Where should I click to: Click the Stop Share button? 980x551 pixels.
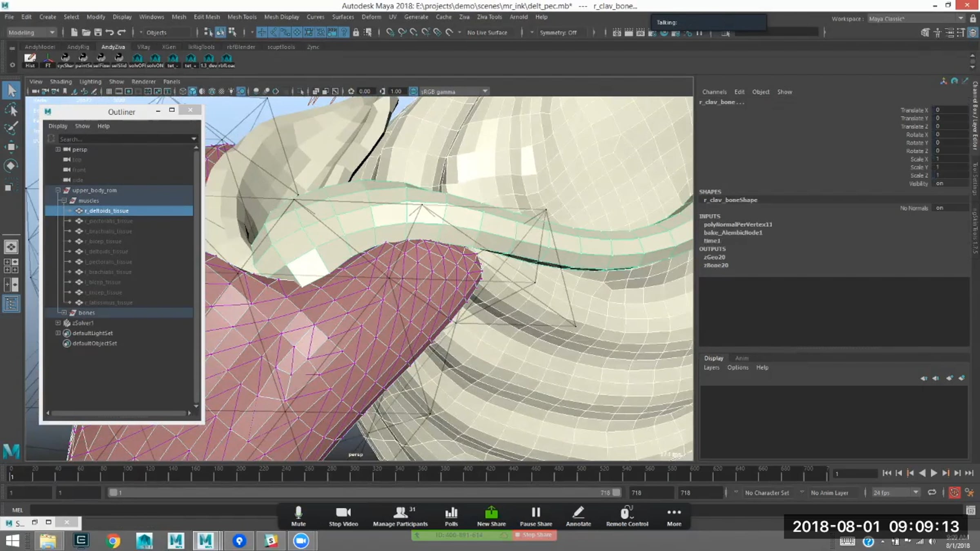534,535
